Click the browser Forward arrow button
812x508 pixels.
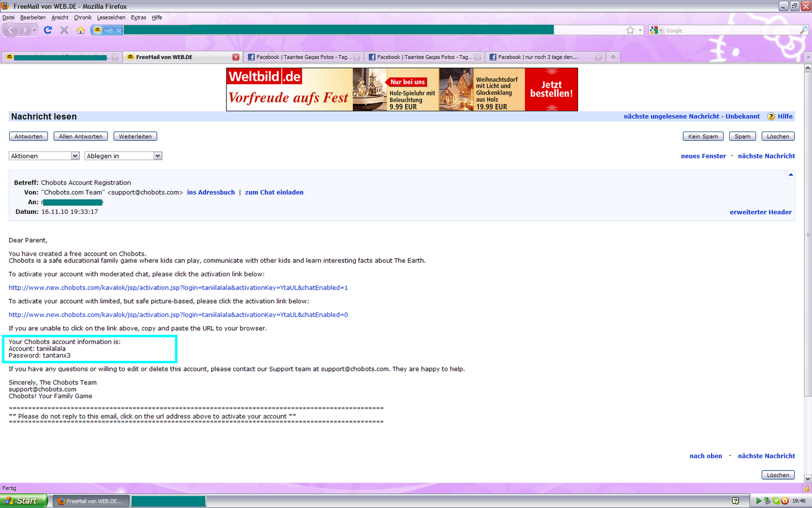24,30
